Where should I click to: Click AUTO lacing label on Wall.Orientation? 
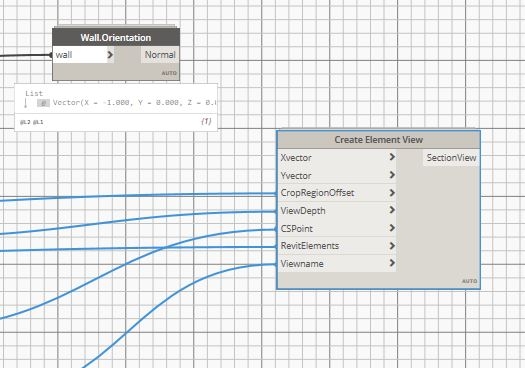tap(169, 73)
